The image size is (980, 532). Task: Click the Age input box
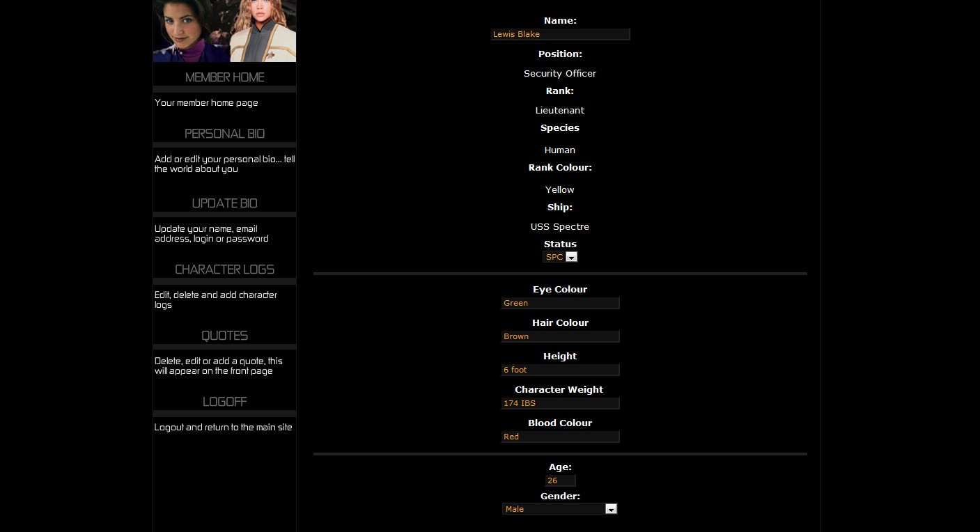tap(560, 480)
